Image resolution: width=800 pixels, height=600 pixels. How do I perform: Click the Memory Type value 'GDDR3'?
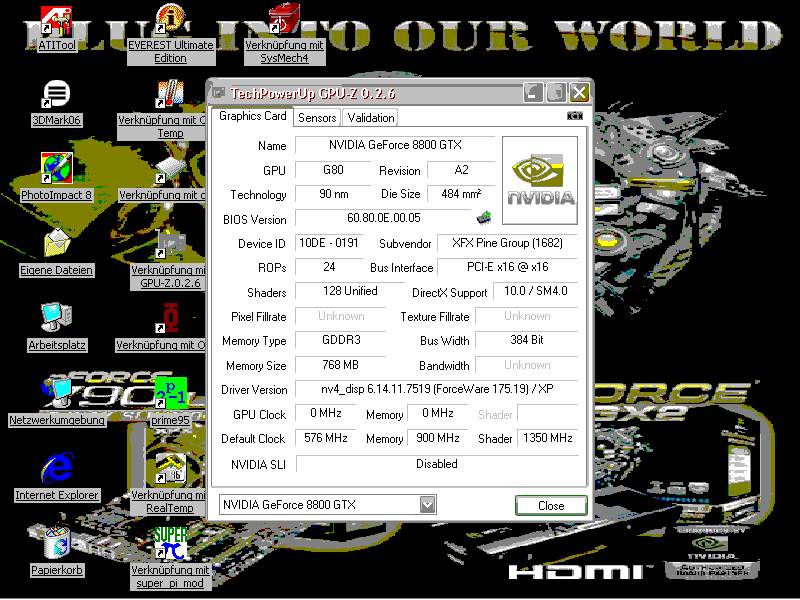(341, 340)
